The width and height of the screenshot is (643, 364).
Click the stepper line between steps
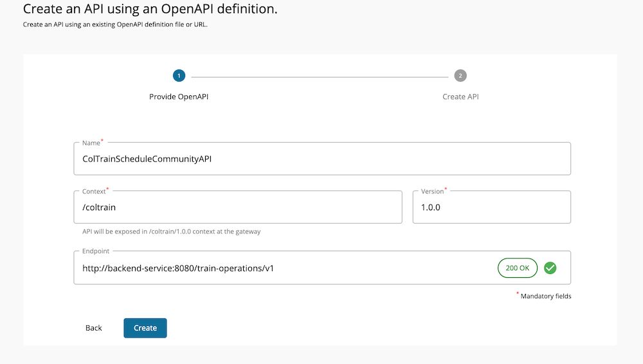tap(320, 76)
